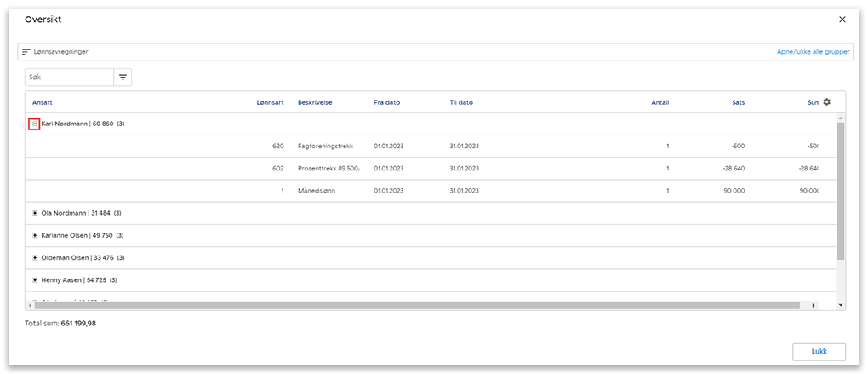
Task: Expand the Ola Nordmann group
Action: pos(35,213)
